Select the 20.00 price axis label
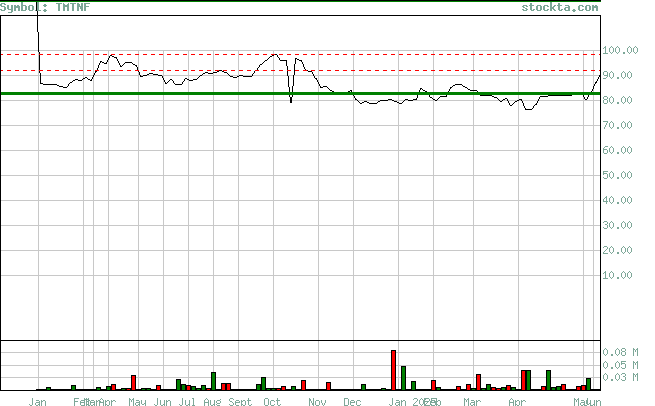 pyautogui.click(x=617, y=251)
